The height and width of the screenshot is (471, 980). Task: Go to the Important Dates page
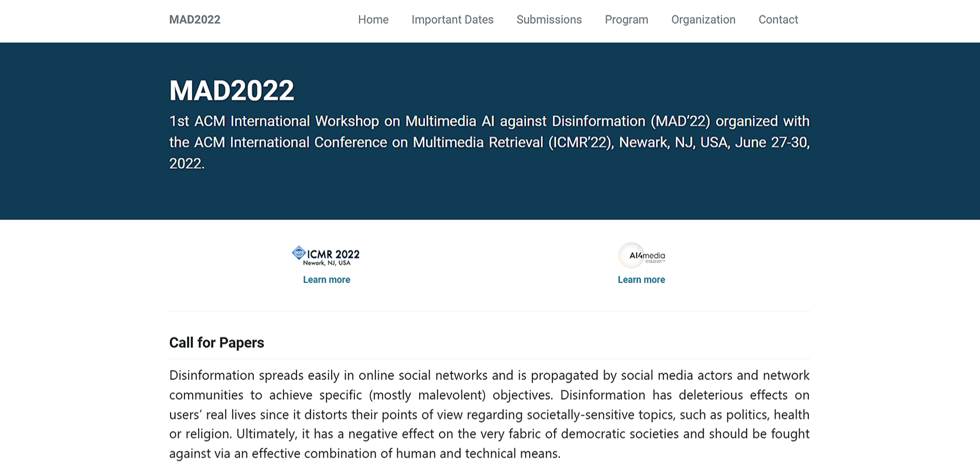coord(452,20)
